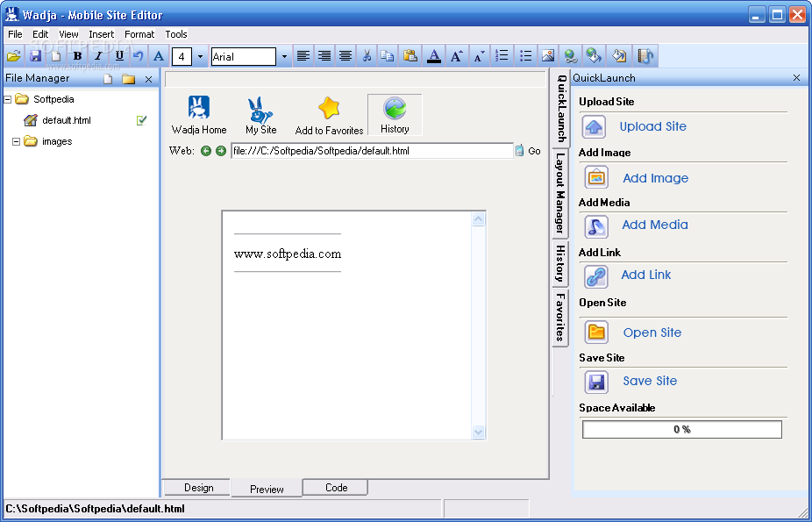Toggle bold formatting

point(78,56)
